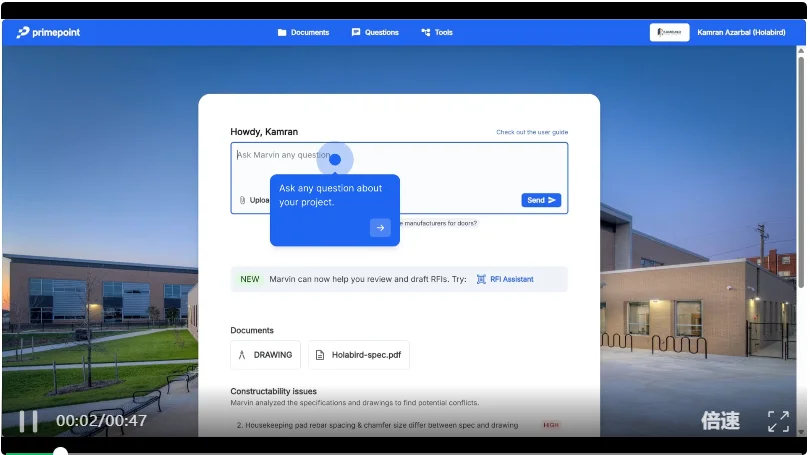Click the paperclip upload icon
The width and height of the screenshot is (810, 455).
tap(242, 200)
